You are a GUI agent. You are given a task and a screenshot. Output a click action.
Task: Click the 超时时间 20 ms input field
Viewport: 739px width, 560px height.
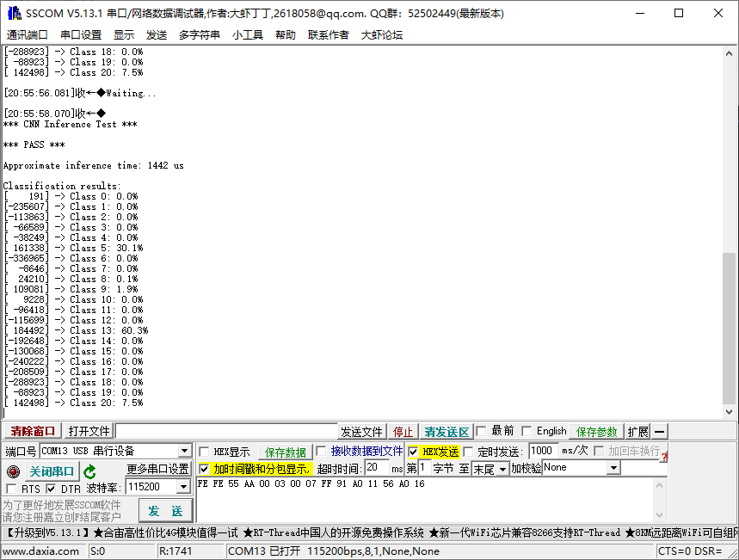coord(377,468)
